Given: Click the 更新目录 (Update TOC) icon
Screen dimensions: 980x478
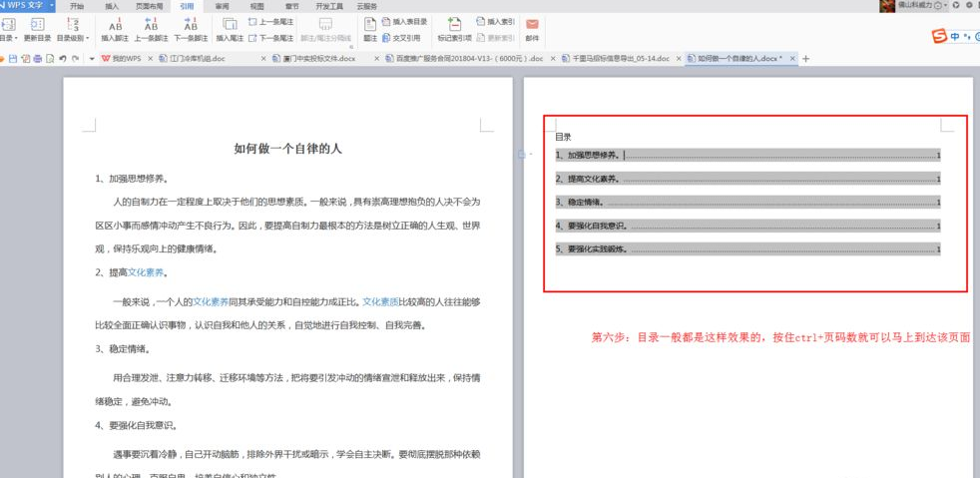Looking at the screenshot, I should coord(37,25).
